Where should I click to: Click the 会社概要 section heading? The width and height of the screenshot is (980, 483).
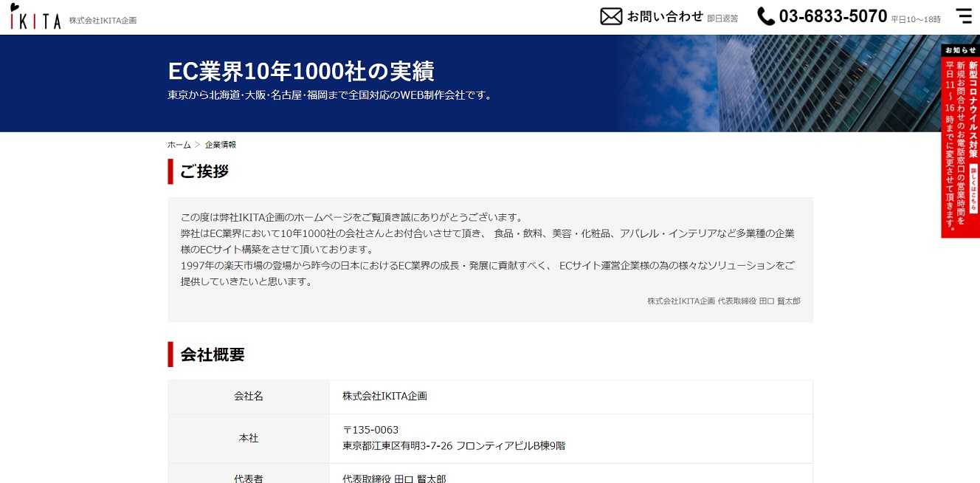point(213,354)
